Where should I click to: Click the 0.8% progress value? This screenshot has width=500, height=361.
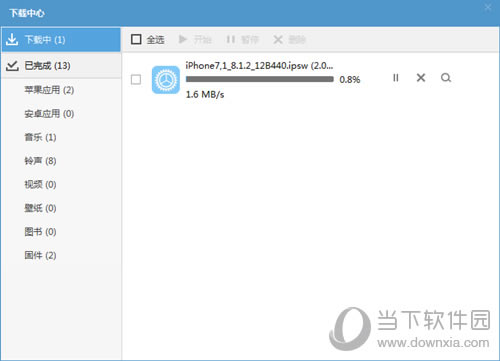(350, 80)
